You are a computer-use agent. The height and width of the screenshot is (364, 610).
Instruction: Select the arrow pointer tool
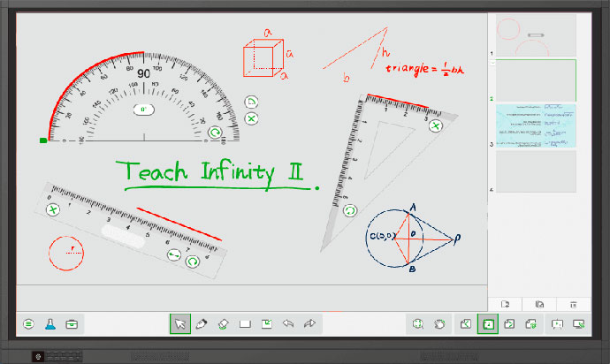(180, 324)
